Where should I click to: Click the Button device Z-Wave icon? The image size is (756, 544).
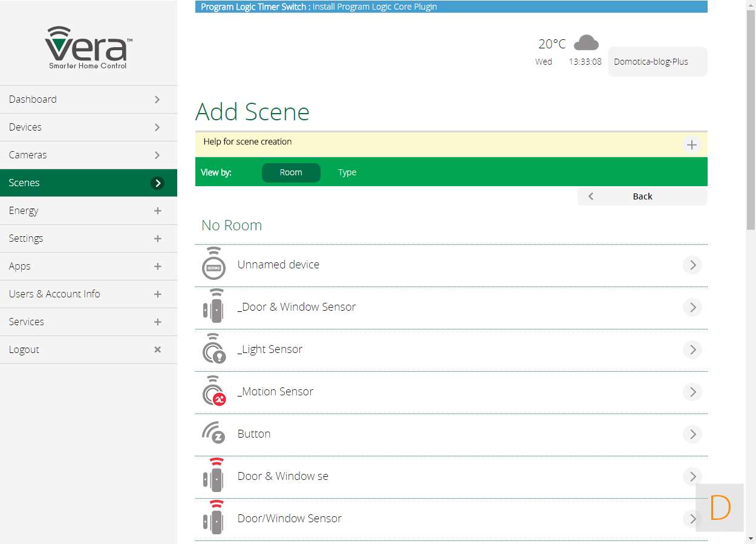[213, 433]
